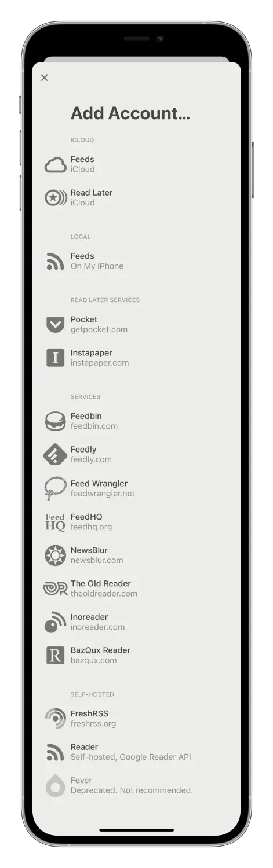Click the Feedly diamond logo
The height and width of the screenshot is (868, 273).
(56, 455)
